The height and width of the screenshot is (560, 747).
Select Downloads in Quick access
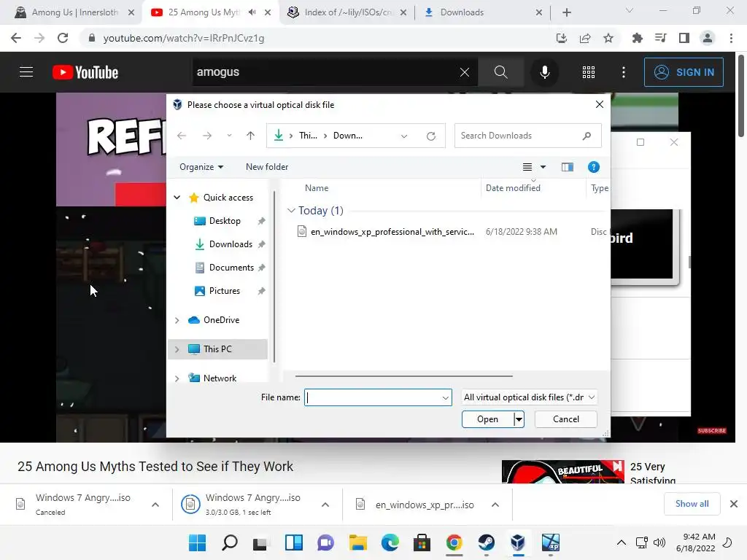[231, 244]
